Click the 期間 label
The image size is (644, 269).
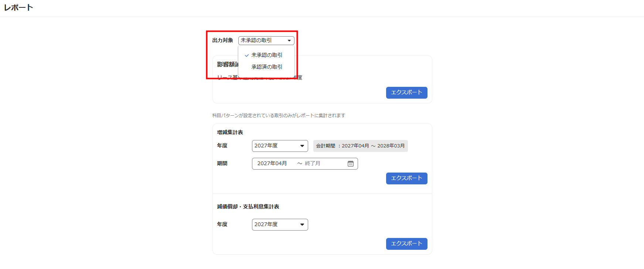click(x=222, y=163)
